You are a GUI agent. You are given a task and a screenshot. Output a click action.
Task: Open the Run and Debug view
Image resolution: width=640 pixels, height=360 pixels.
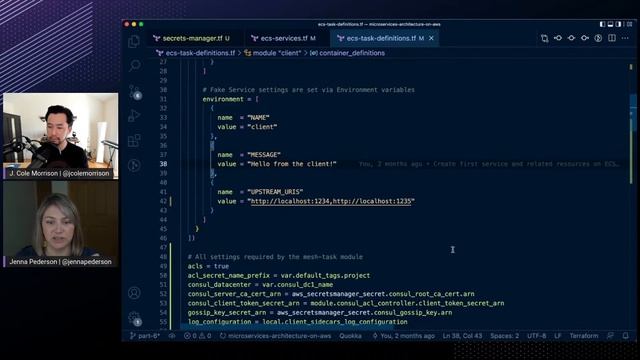click(x=134, y=116)
